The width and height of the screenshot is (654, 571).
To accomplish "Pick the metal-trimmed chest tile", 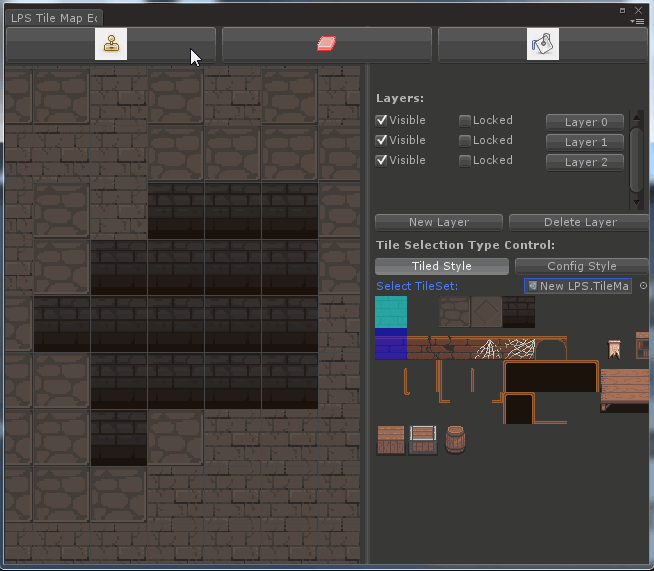I will (x=423, y=440).
